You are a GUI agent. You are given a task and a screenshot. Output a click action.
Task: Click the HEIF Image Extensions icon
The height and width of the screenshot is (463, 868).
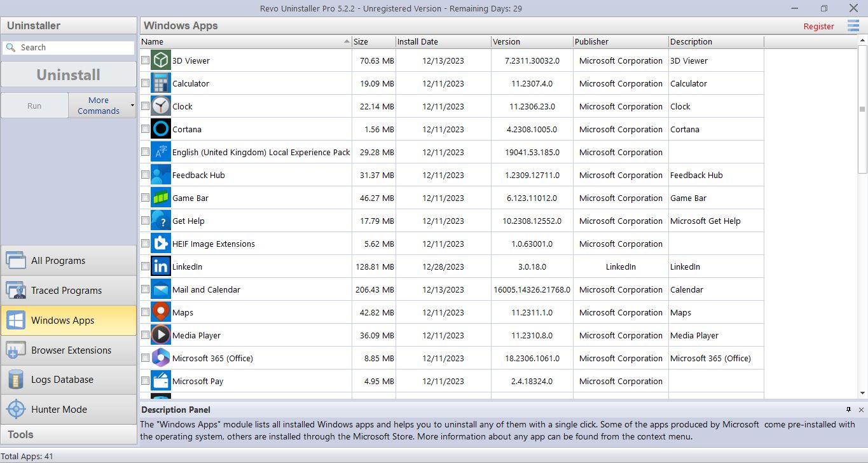[161, 244]
